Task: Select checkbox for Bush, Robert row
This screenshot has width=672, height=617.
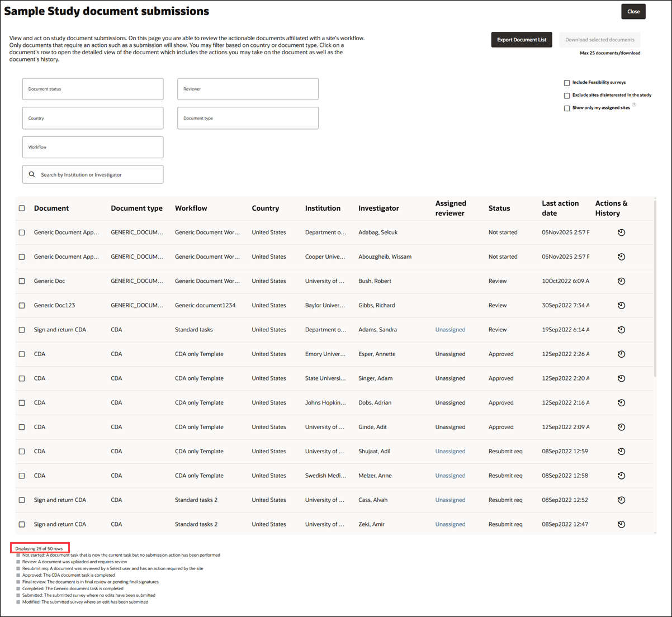Action: [22, 281]
